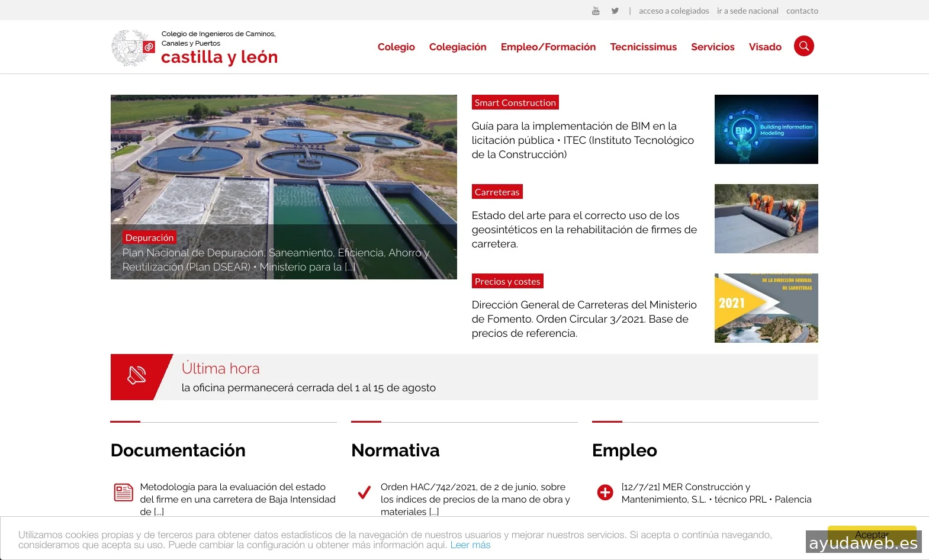The width and height of the screenshot is (929, 560).
Task: Click the Castilla y León college logo
Action: coord(194,48)
